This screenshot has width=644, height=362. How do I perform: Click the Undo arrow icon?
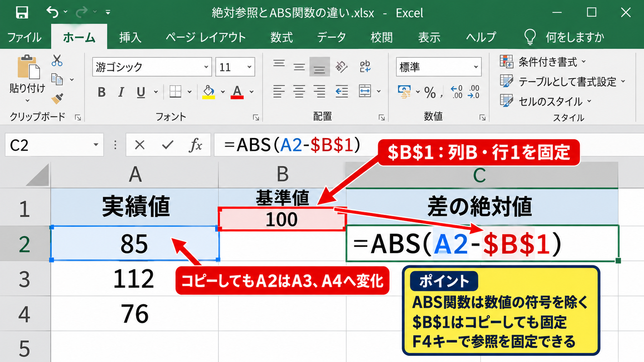coord(52,12)
